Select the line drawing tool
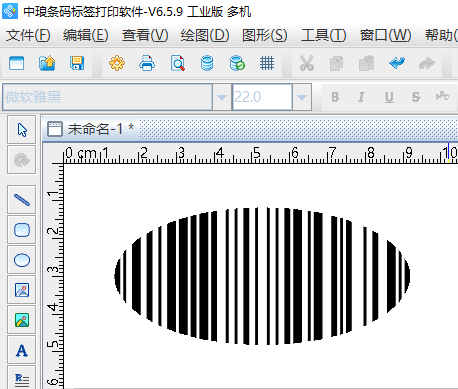This screenshot has width=458, height=389. pos(22,200)
